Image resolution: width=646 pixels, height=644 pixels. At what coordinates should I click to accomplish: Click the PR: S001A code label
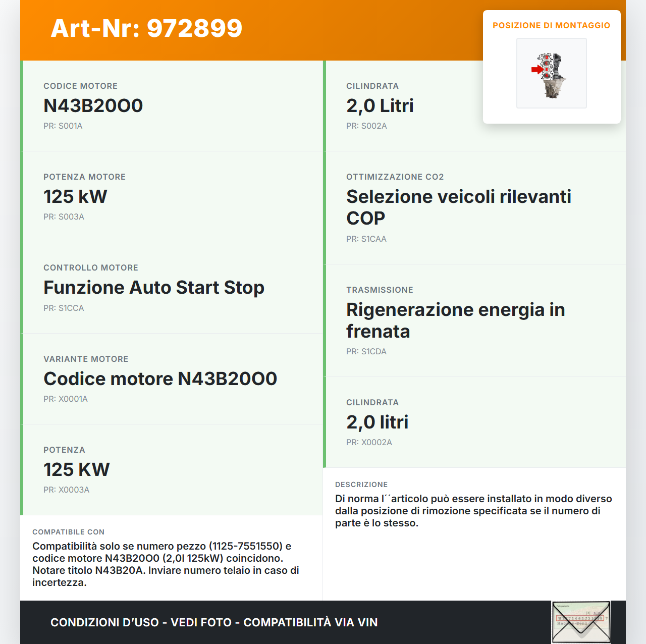(x=63, y=126)
